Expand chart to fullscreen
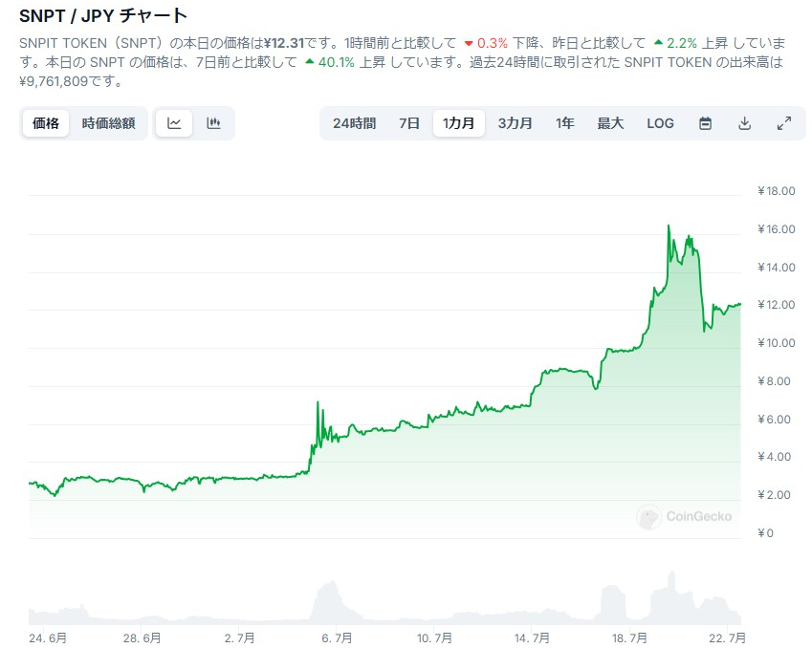The width and height of the screenshot is (812, 648). pyautogui.click(x=783, y=123)
